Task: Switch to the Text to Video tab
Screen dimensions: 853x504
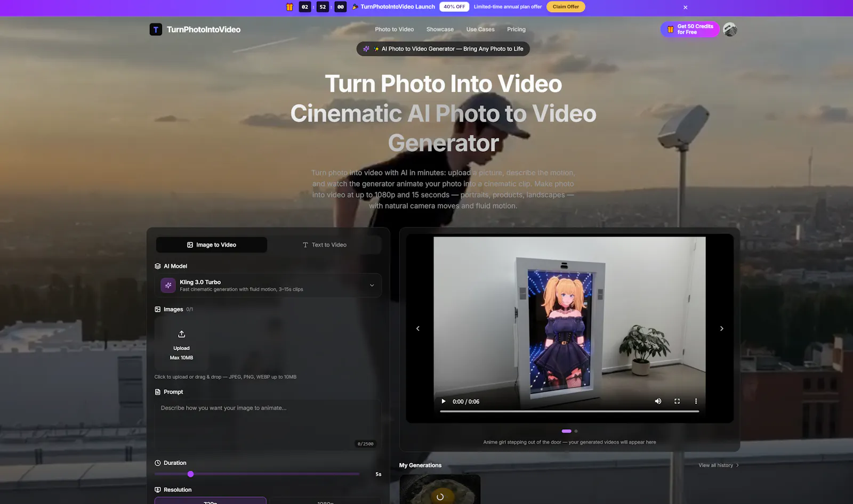Action: pos(325,245)
